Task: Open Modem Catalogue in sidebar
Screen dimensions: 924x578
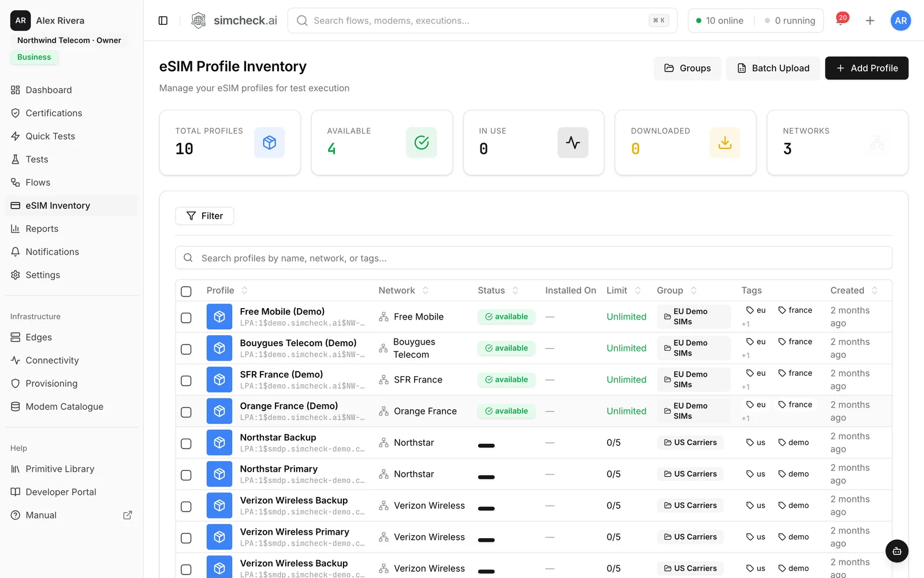Action: pos(72,407)
